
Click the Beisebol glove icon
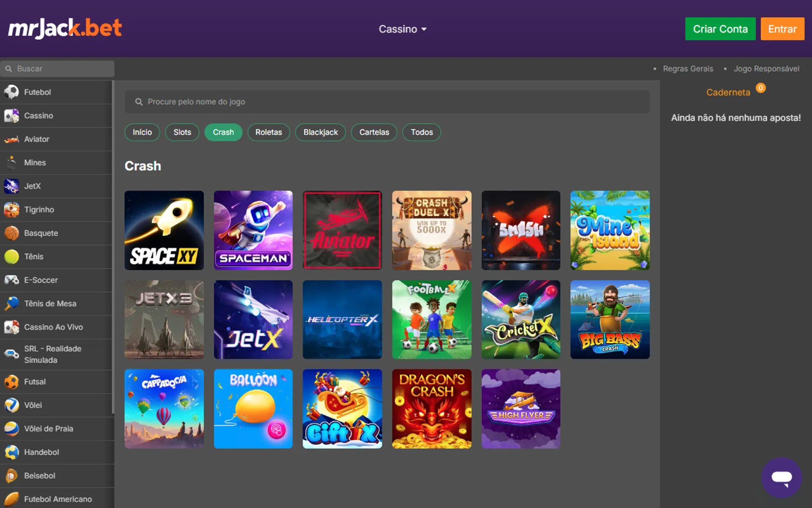(11, 476)
